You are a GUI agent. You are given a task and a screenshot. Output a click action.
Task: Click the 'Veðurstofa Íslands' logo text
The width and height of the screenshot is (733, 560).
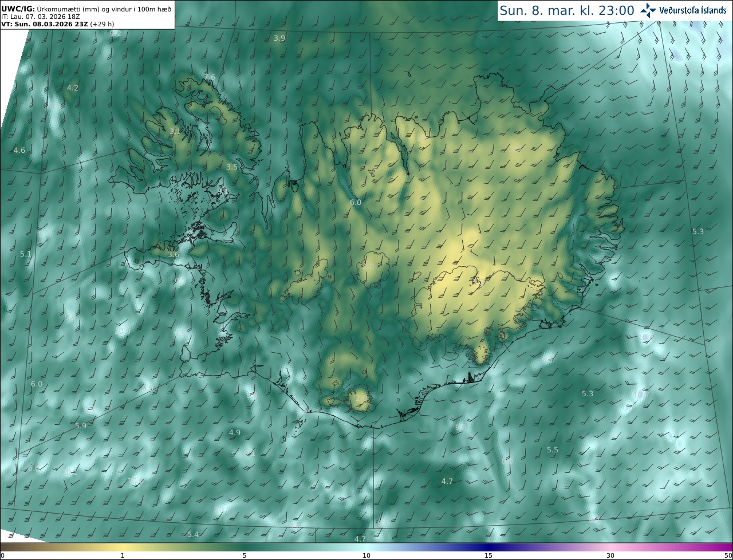[692, 10]
